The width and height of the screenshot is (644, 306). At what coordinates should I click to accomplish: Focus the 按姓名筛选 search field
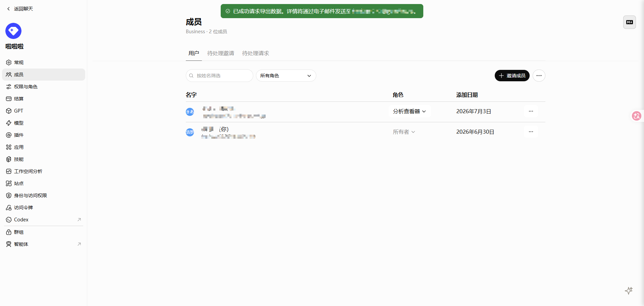coord(219,76)
